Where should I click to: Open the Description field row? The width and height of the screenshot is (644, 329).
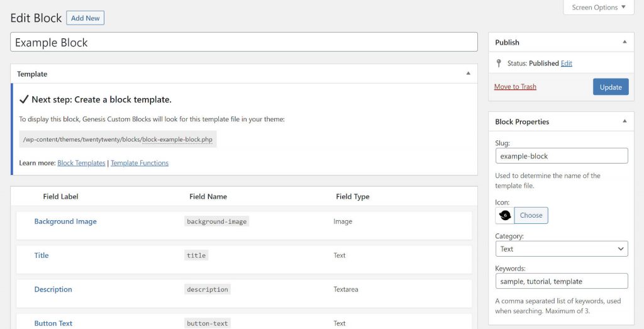click(x=53, y=289)
